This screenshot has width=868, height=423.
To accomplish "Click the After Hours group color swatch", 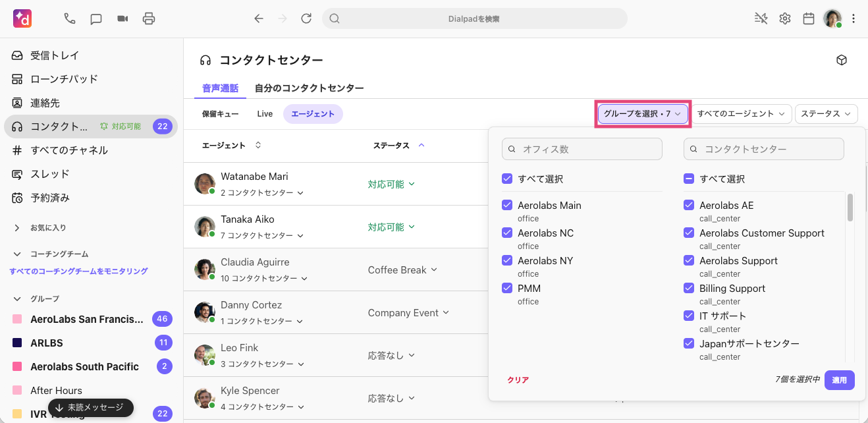I will [17, 390].
